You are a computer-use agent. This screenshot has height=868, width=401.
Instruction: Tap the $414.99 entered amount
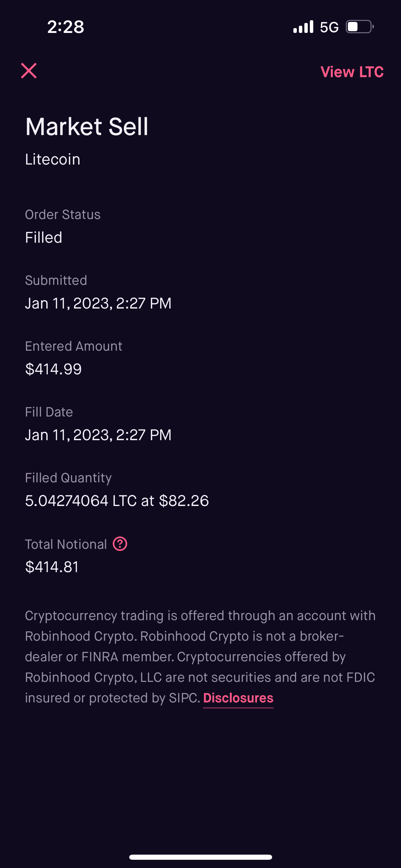[x=53, y=369]
